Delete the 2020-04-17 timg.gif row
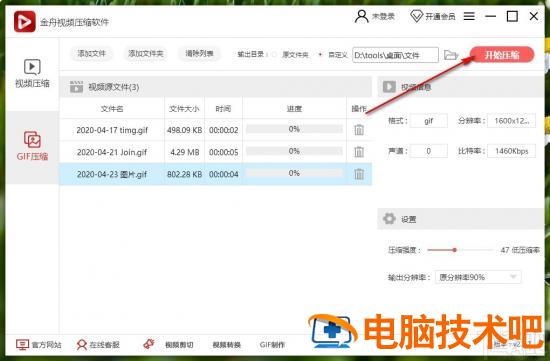This screenshot has height=361, width=550. pyautogui.click(x=359, y=130)
